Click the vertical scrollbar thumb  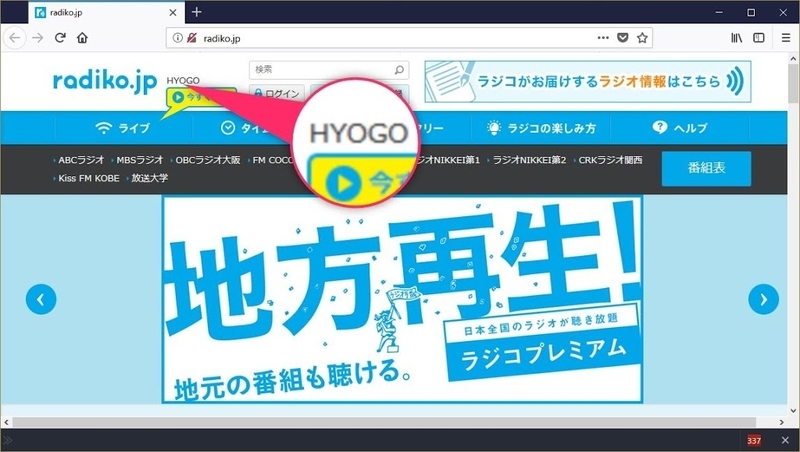click(x=793, y=84)
